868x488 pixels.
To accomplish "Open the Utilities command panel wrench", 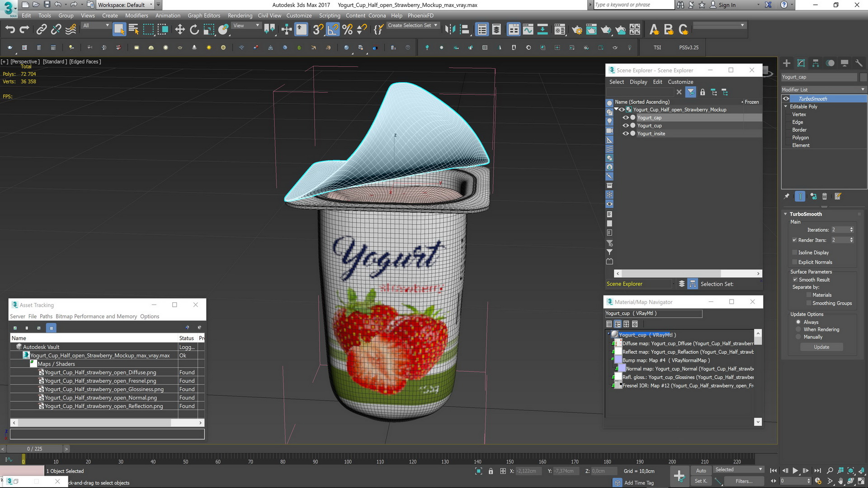I will (x=859, y=63).
